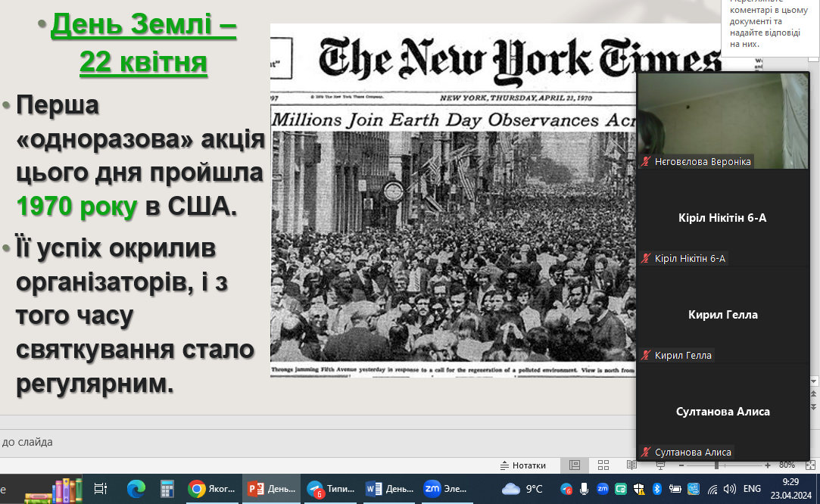This screenshot has width=820, height=504.
Task: Switch to the Chrome window in taskbar
Action: point(212,489)
